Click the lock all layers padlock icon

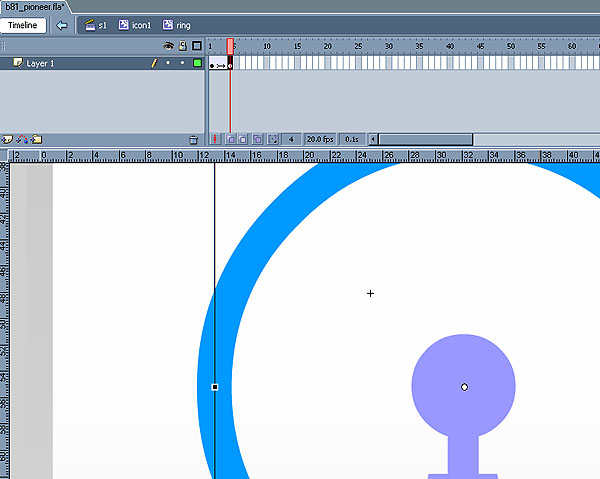(x=183, y=46)
